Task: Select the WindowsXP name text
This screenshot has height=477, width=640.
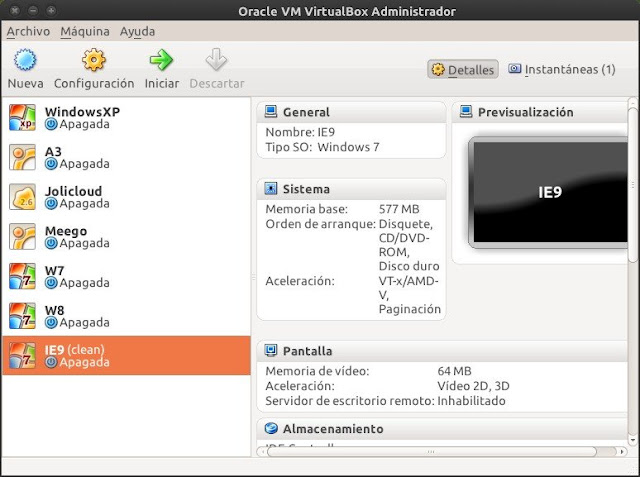Action: coord(82,111)
